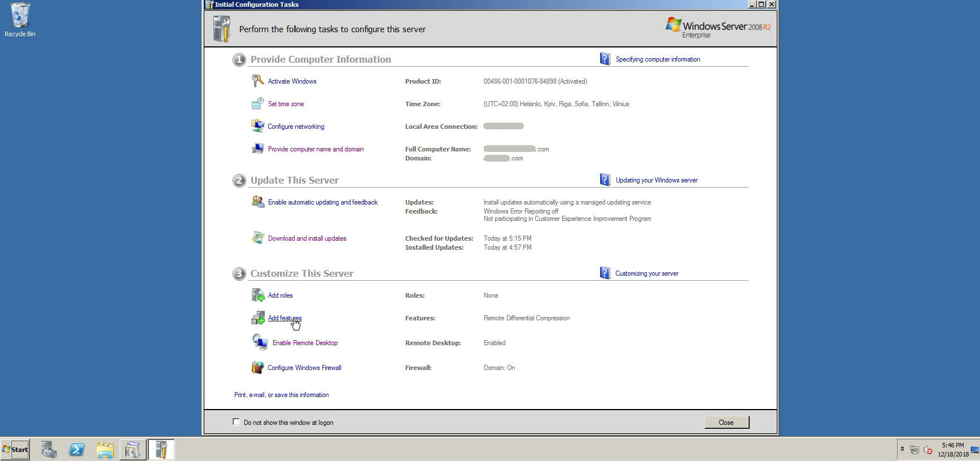Click help icon next to Specifying computer information
The image size is (980, 461).
(605, 59)
